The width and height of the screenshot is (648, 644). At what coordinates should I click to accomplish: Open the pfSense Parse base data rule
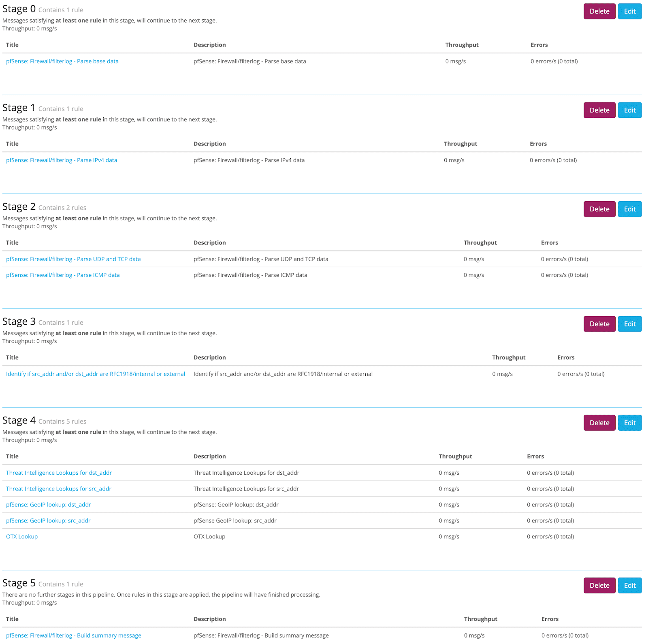pyautogui.click(x=62, y=61)
